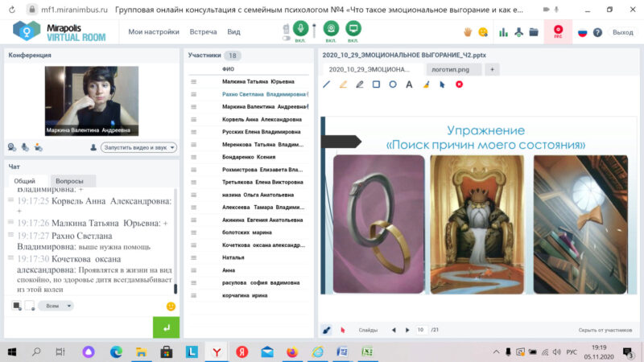This screenshot has width=644, height=362.
Task: Click the clear brush tool
Action: point(426,84)
